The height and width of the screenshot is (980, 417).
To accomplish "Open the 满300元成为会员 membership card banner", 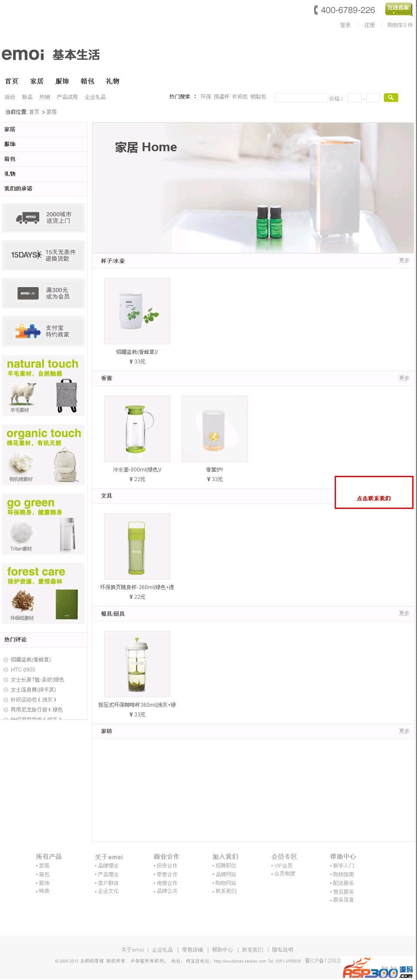I will pos(43,293).
